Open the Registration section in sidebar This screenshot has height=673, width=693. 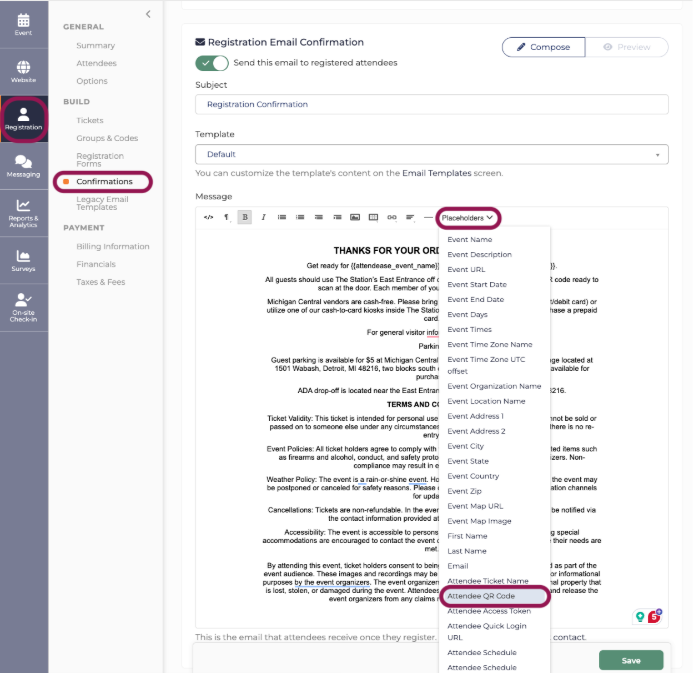(23, 119)
